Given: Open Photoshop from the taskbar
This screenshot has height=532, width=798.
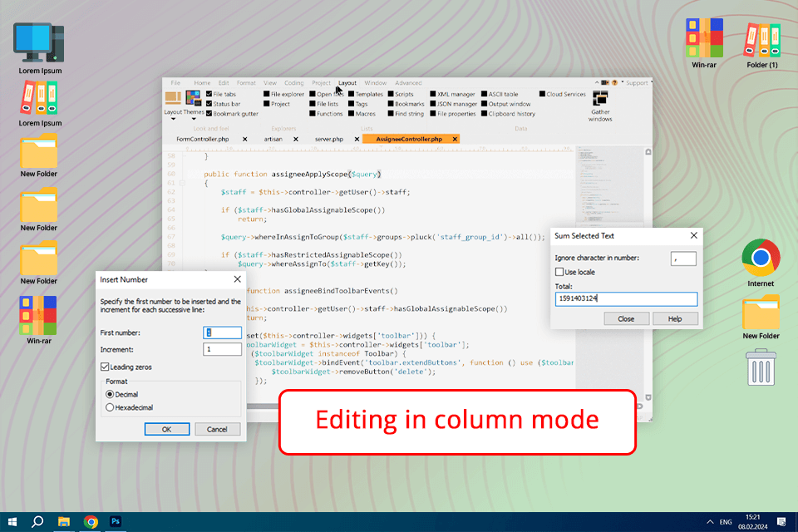Looking at the screenshot, I should coord(116,522).
